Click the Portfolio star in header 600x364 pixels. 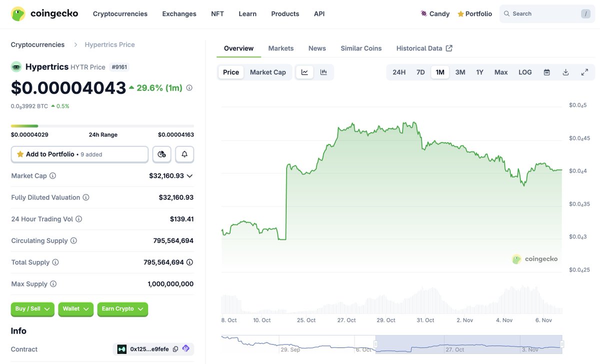pos(460,14)
